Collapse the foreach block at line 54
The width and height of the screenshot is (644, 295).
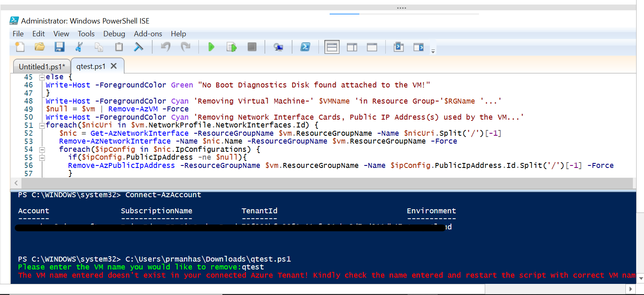click(x=42, y=149)
